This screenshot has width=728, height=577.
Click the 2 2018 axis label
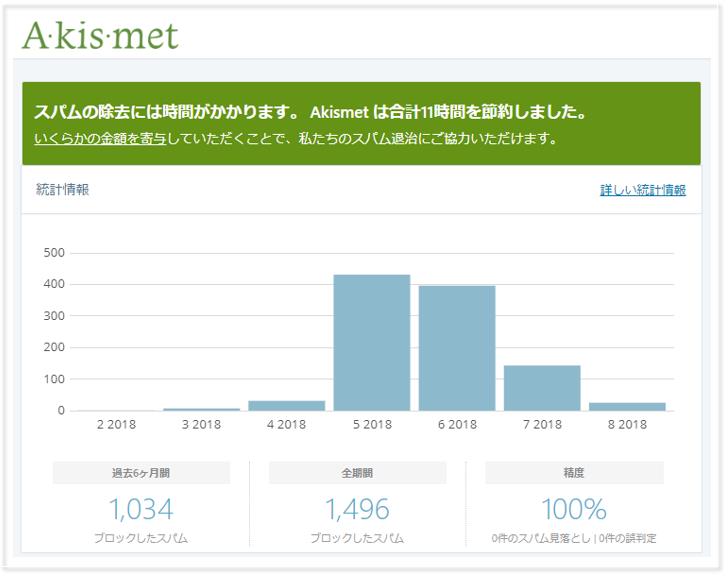(x=116, y=424)
